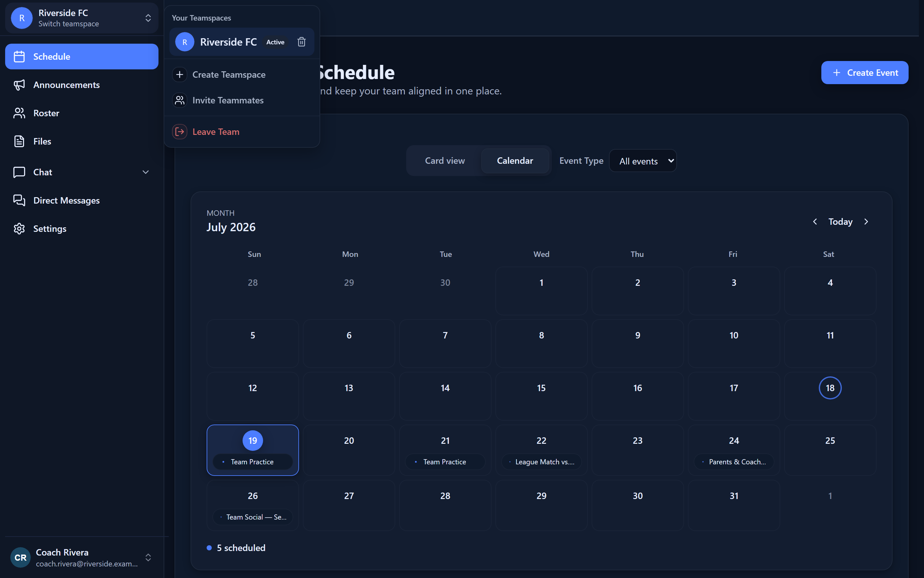Click the plus icon beside Create Teamspace
Image resolution: width=924 pixels, height=578 pixels.
coord(179,74)
